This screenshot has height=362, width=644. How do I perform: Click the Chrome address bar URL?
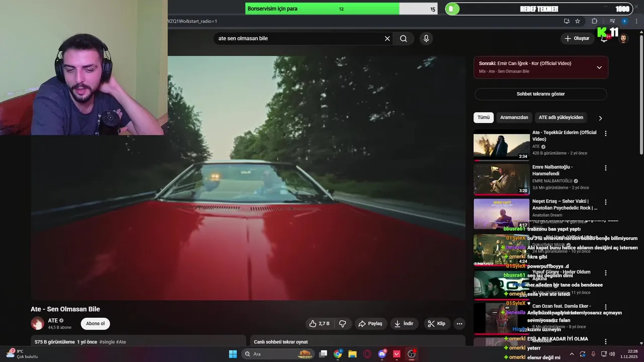point(192,21)
